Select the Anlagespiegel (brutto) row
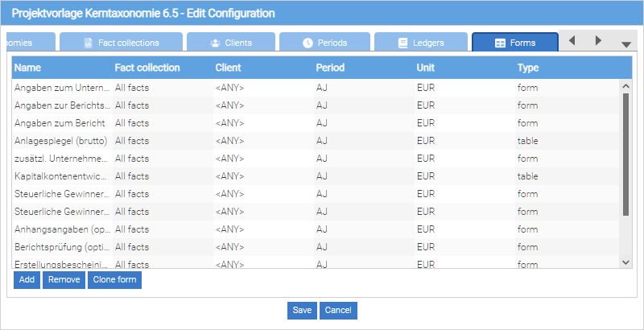This screenshot has height=330, width=644. (61, 141)
